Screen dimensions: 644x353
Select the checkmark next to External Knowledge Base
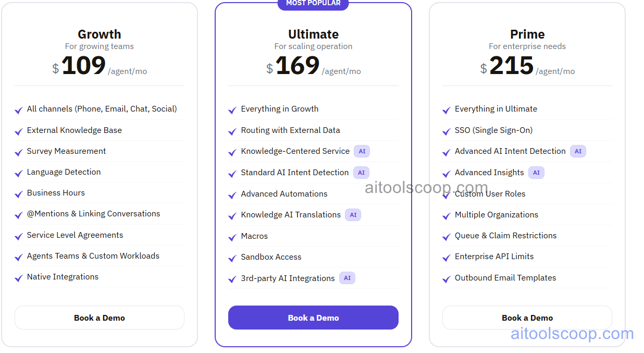(18, 130)
